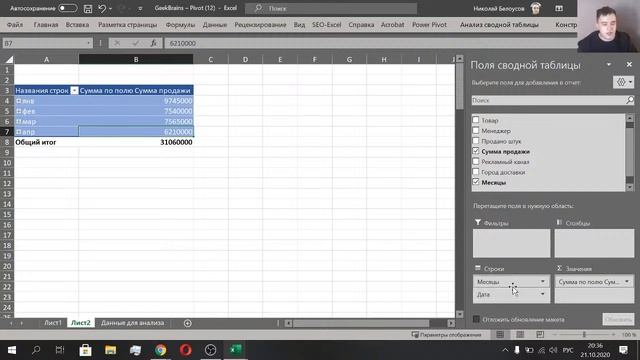Toggle Отложить обновление макета checkbox
The image size is (640, 360).
coord(476,319)
